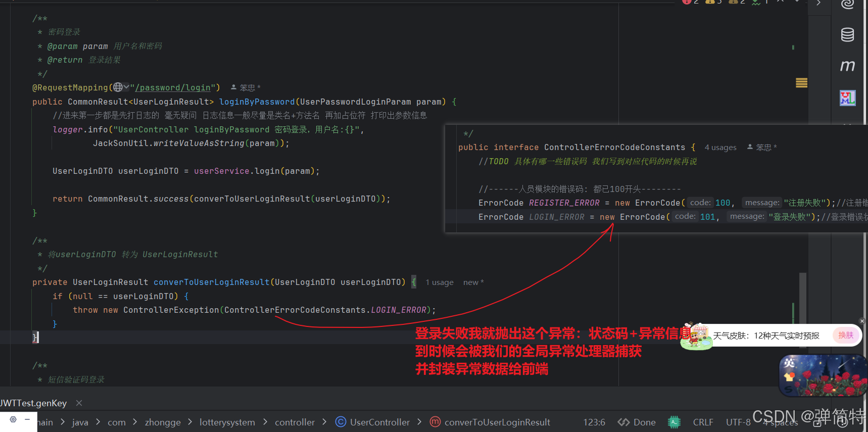Click JackSonUtil.writeValueAsString call

(168, 143)
